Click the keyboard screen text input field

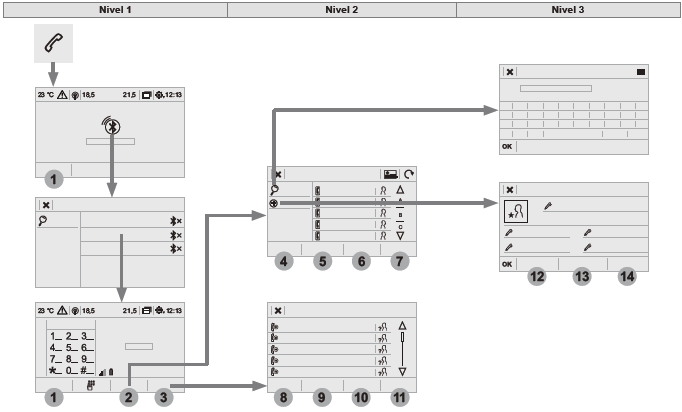(x=556, y=89)
